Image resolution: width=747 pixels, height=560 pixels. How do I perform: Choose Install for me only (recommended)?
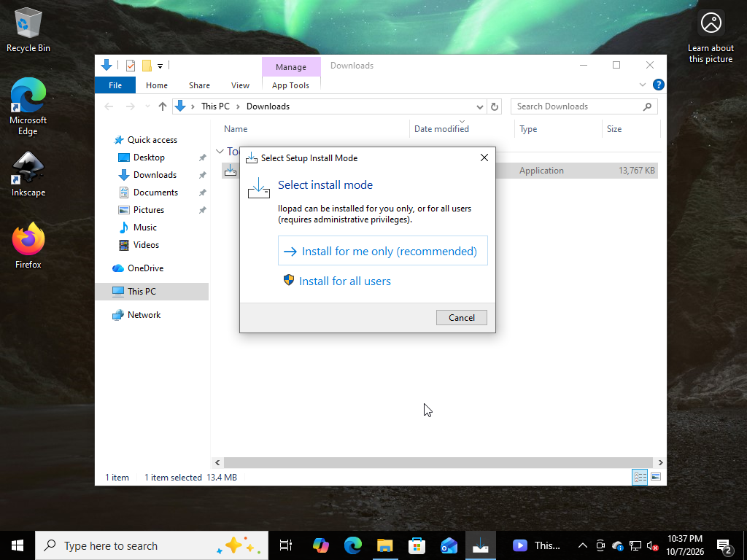coord(382,251)
